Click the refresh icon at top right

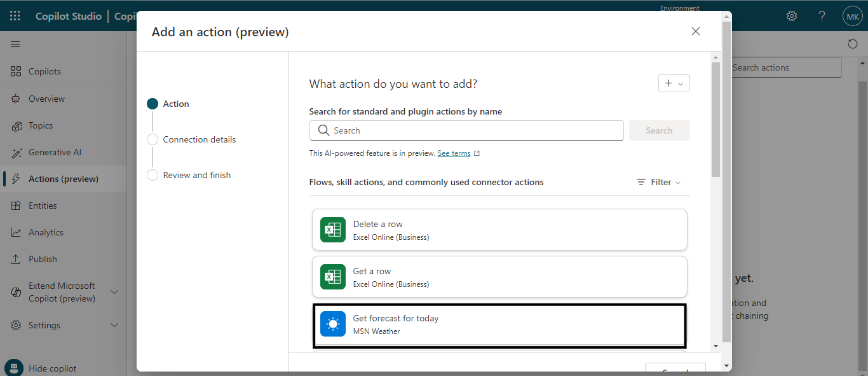coord(852,44)
